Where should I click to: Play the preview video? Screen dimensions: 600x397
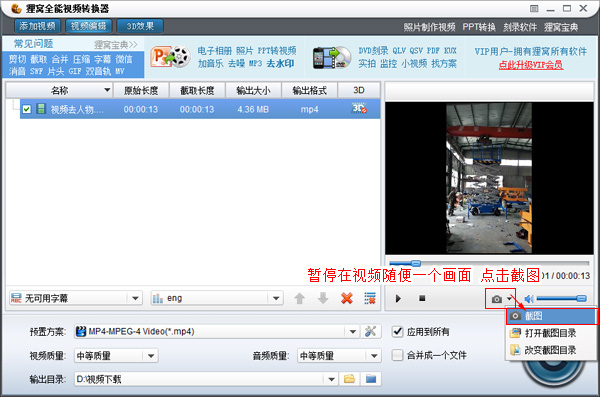tap(398, 299)
